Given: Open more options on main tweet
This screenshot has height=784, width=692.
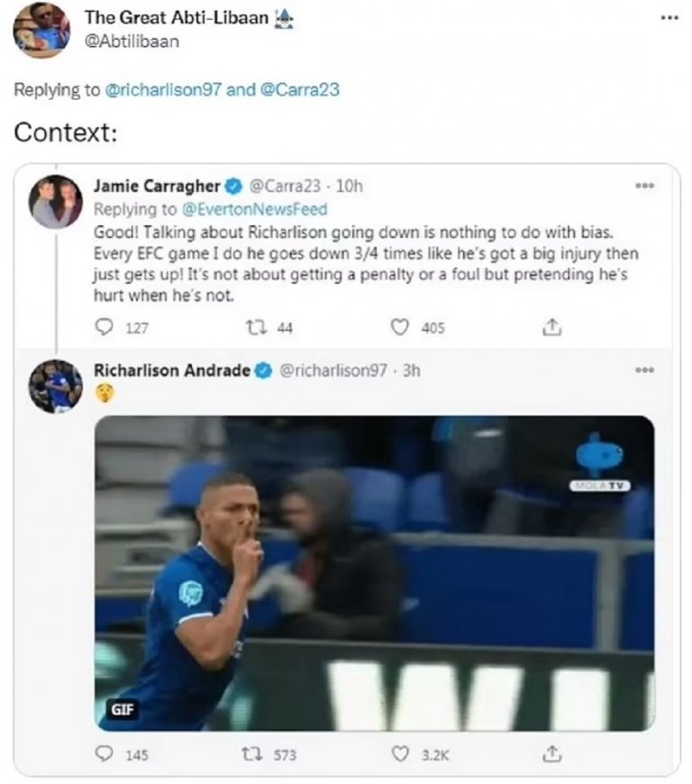Looking at the screenshot, I should coord(667,17).
